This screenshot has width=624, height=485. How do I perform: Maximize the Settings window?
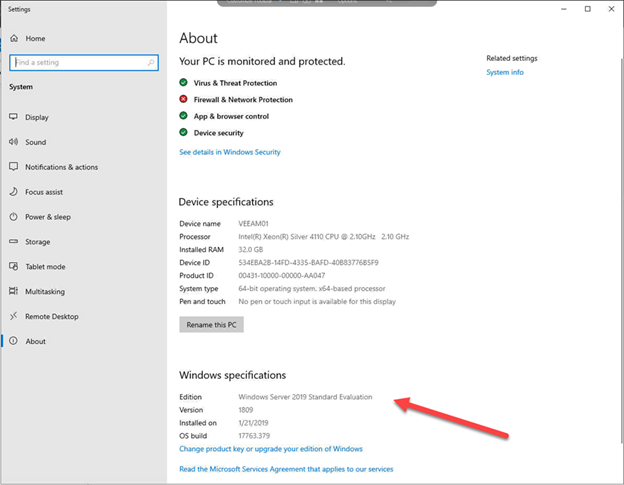(587, 9)
